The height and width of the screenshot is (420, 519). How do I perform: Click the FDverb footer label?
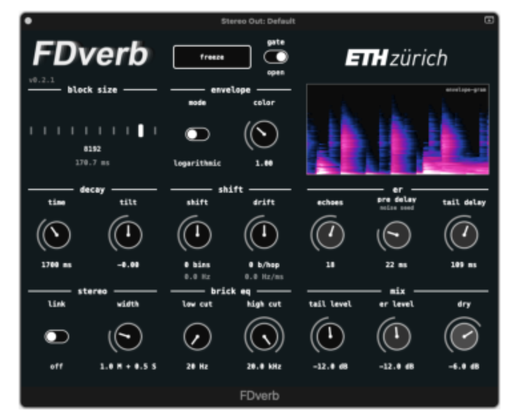click(259, 395)
